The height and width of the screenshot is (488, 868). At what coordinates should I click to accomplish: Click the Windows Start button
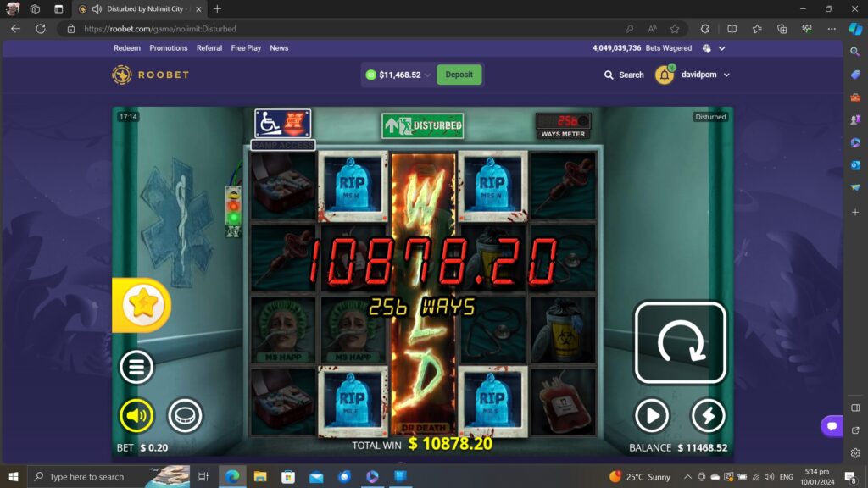click(14, 476)
